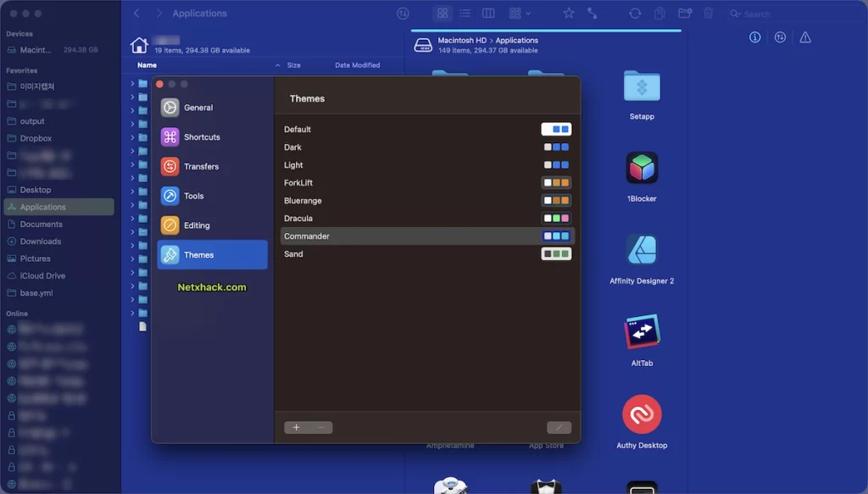Open the view options dropdown arrow
Image resolution: width=868 pixels, height=494 pixels.
528,14
